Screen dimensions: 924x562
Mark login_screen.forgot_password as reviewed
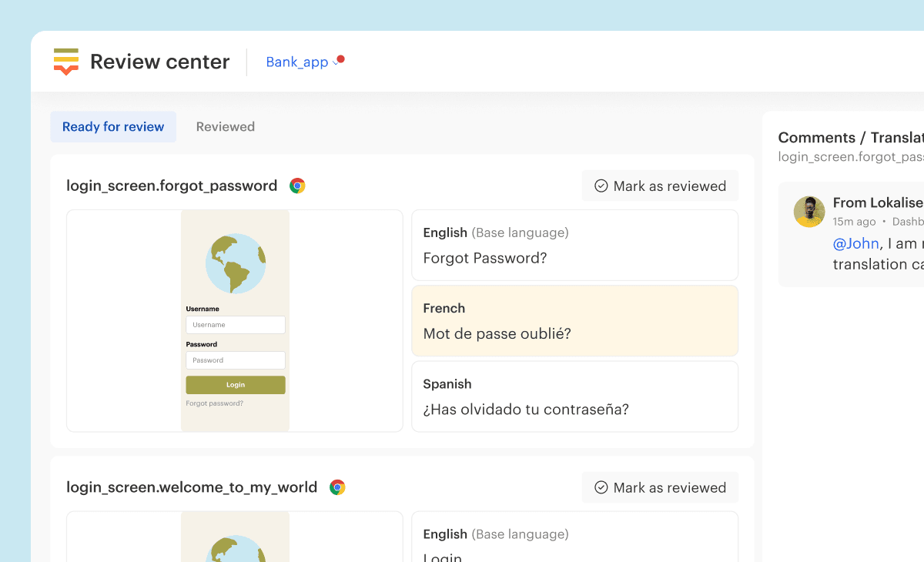[x=660, y=186]
